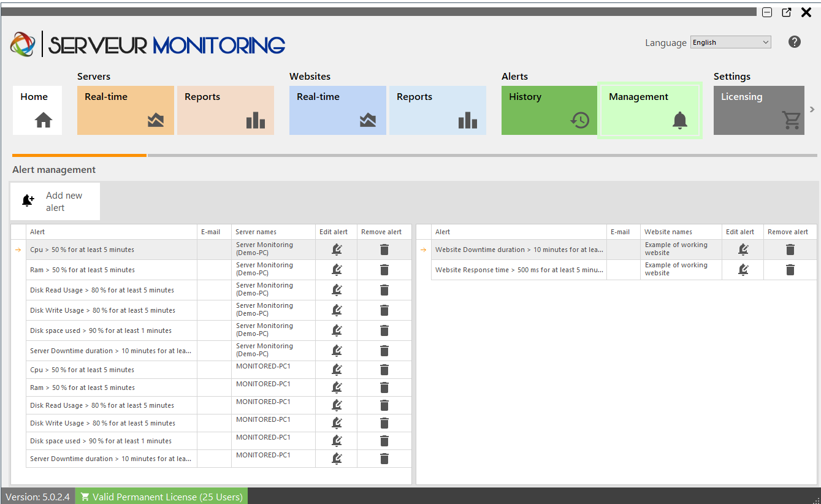Screen dimensions: 821x504
Task: Click the right chevron to show more tiles
Action: pyautogui.click(x=812, y=110)
